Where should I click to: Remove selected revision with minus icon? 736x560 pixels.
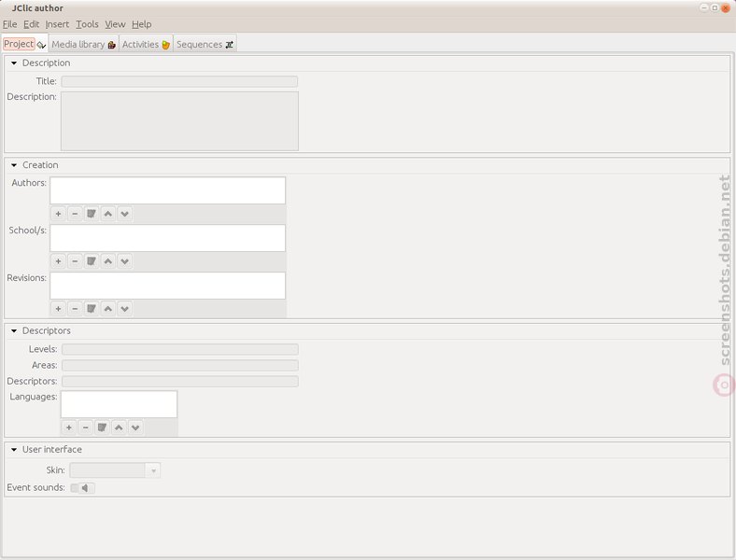click(x=75, y=309)
